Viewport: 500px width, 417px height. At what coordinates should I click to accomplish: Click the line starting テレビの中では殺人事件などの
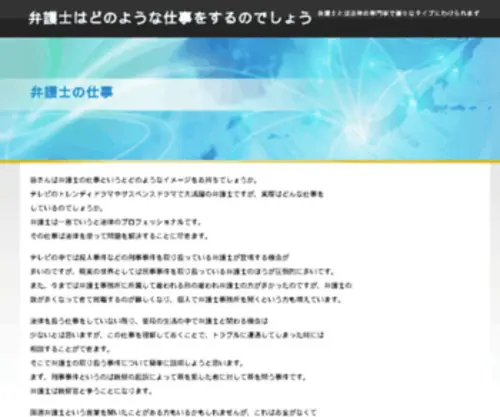(x=160, y=258)
